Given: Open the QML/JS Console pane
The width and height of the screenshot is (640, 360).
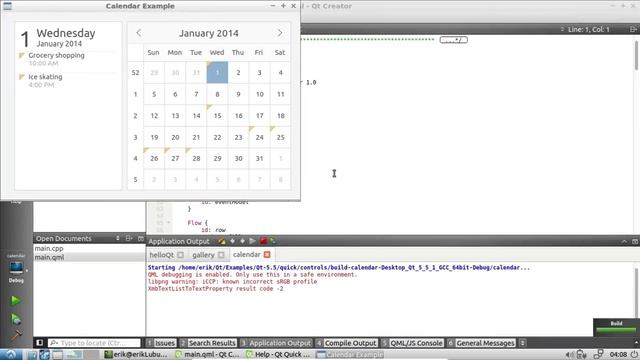Looking at the screenshot, I should pos(412,343).
